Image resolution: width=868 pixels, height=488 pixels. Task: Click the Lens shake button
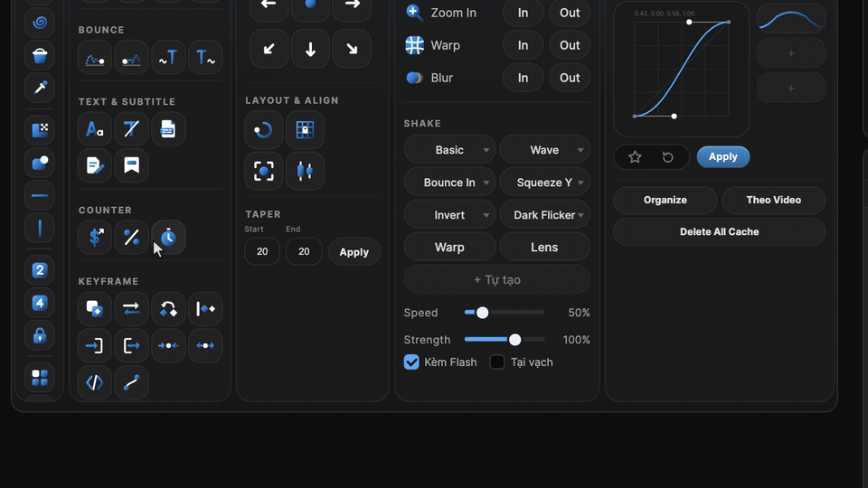coord(544,248)
